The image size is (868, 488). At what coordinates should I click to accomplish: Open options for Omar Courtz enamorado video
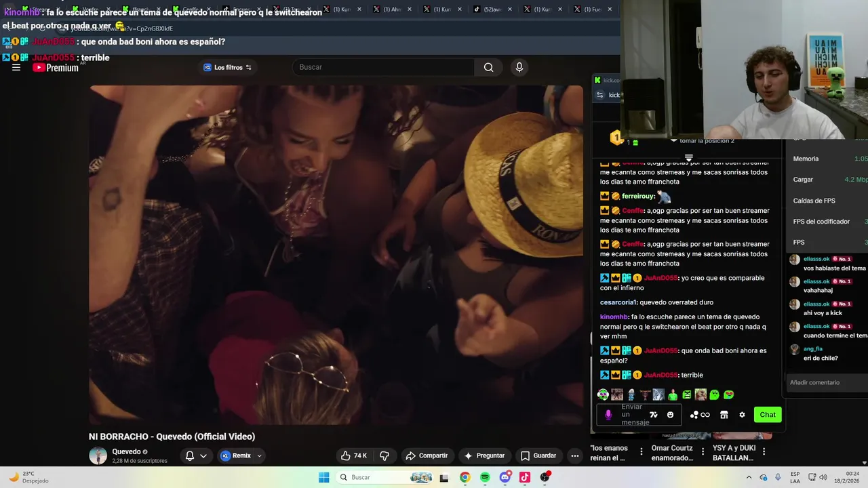tap(703, 451)
